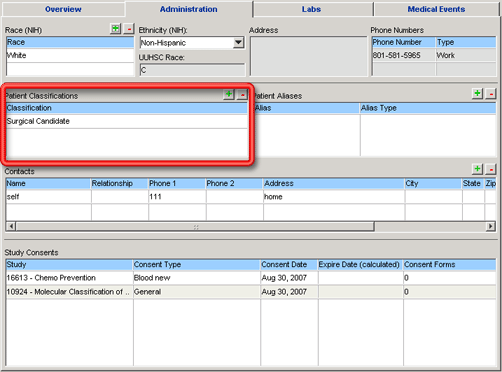
Task: Click the home address cell in Contacts
Action: click(334, 197)
